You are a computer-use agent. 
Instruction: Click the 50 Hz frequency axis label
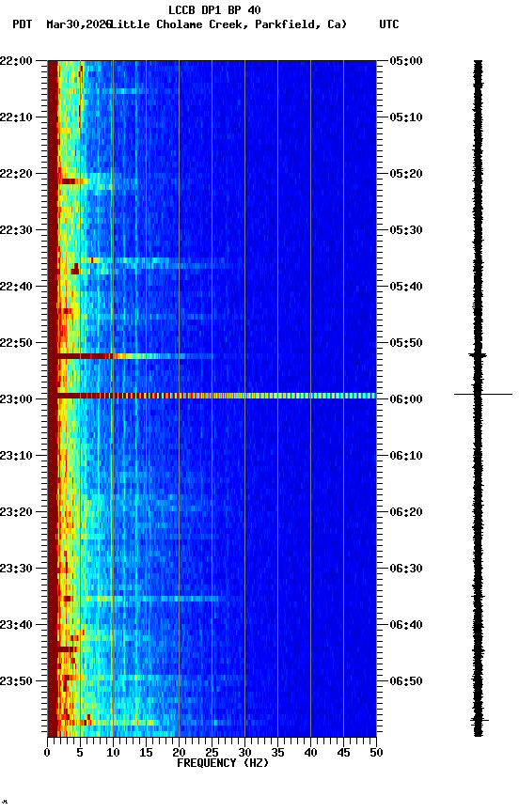click(x=377, y=753)
